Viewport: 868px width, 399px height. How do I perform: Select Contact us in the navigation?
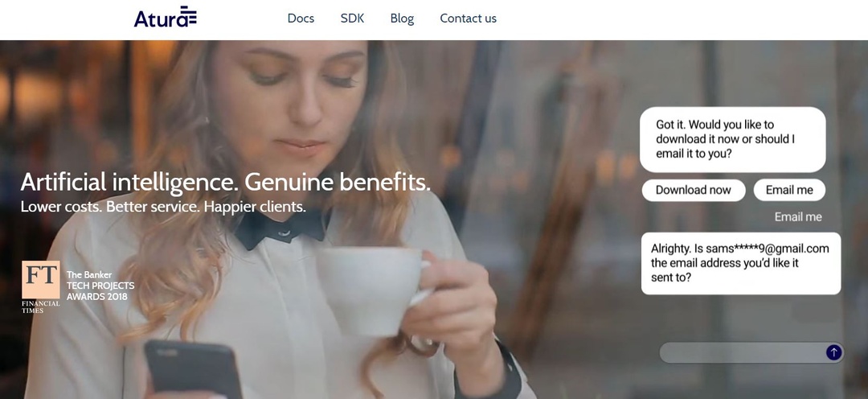pyautogui.click(x=468, y=19)
